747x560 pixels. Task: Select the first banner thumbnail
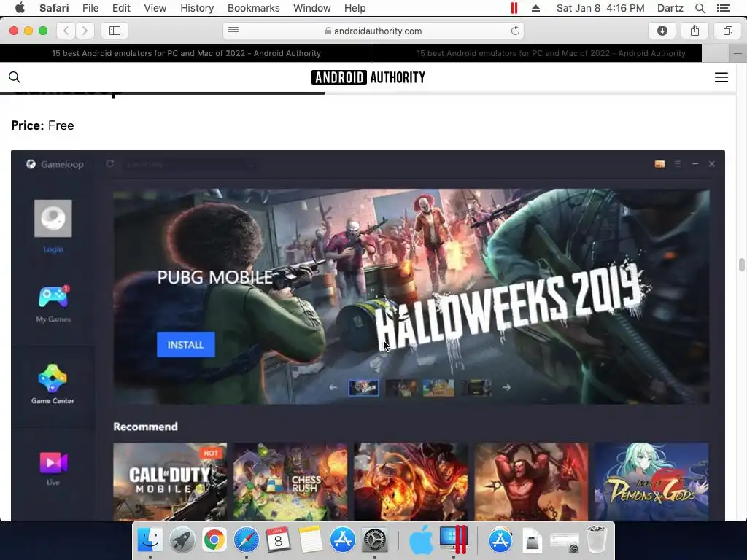364,388
